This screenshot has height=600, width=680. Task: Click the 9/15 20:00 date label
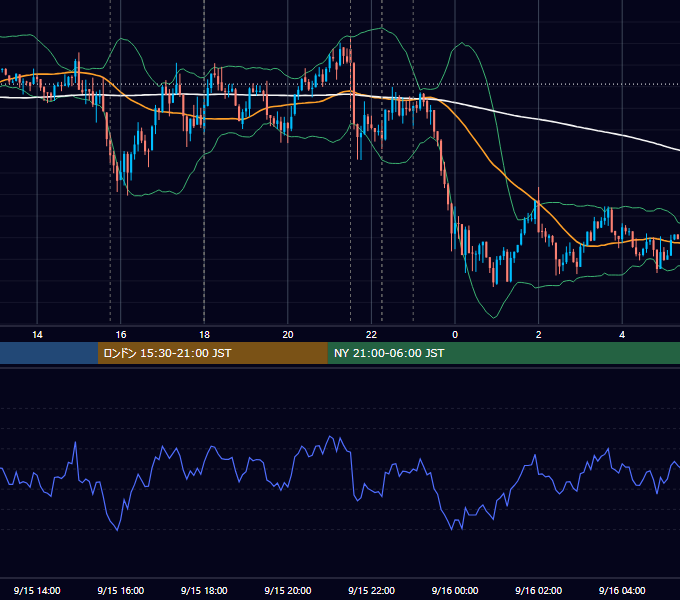point(288,590)
